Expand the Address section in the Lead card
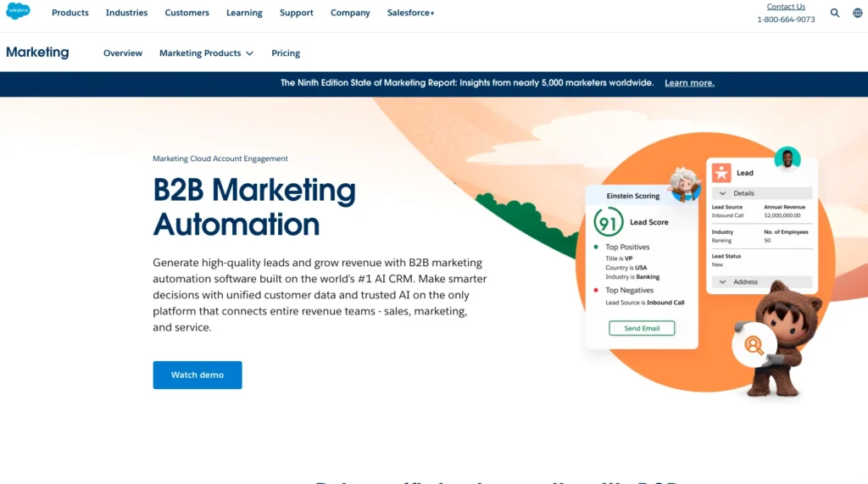868x484 pixels. 762,282
